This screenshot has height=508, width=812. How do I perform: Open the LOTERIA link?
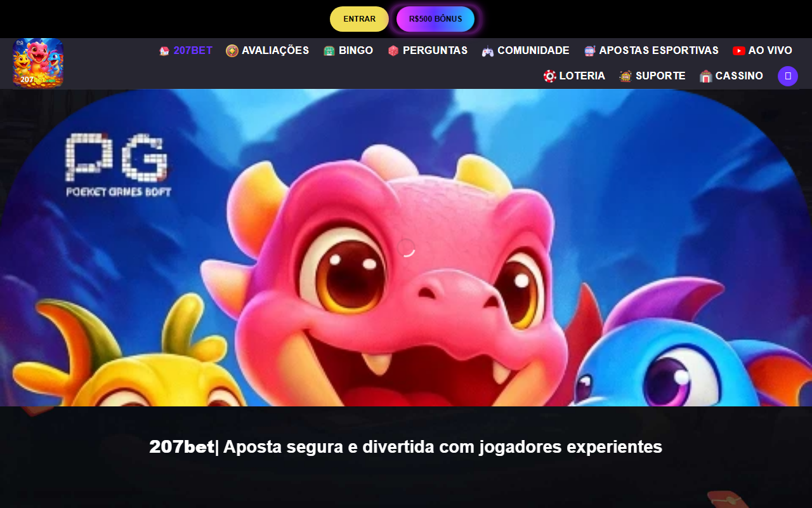pyautogui.click(x=582, y=76)
